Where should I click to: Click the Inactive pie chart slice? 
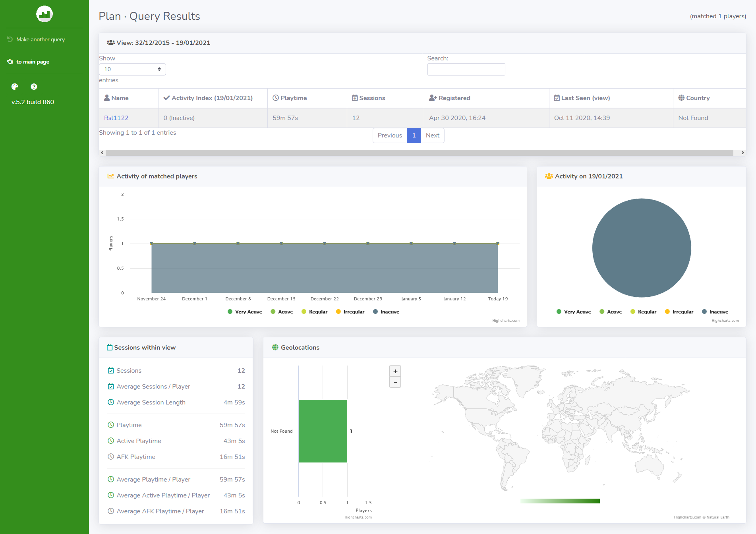click(x=642, y=248)
